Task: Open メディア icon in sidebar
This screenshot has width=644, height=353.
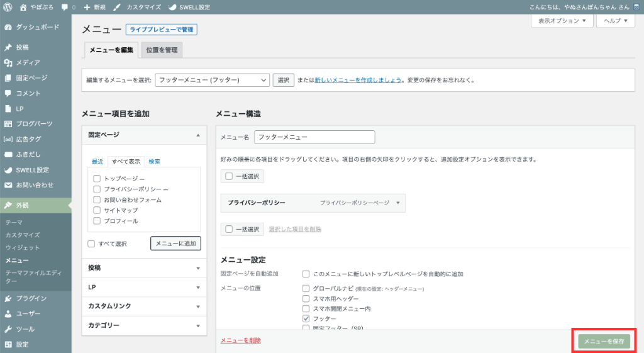Action: [8, 62]
